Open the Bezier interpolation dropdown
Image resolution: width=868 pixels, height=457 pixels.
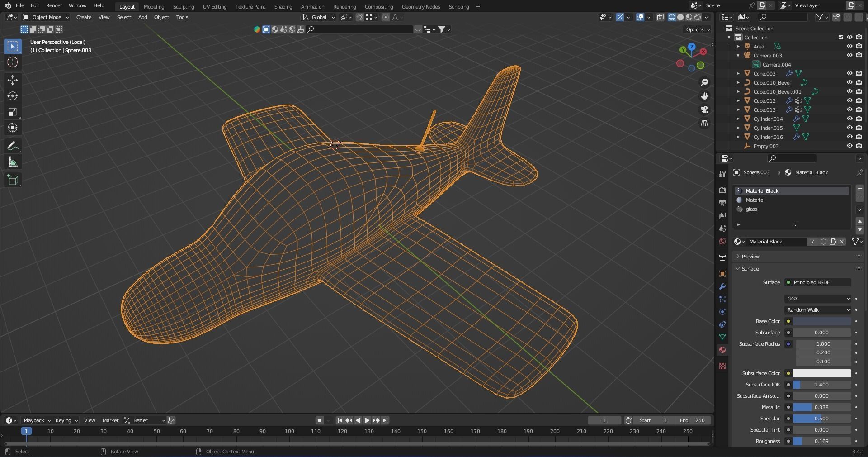(145, 420)
